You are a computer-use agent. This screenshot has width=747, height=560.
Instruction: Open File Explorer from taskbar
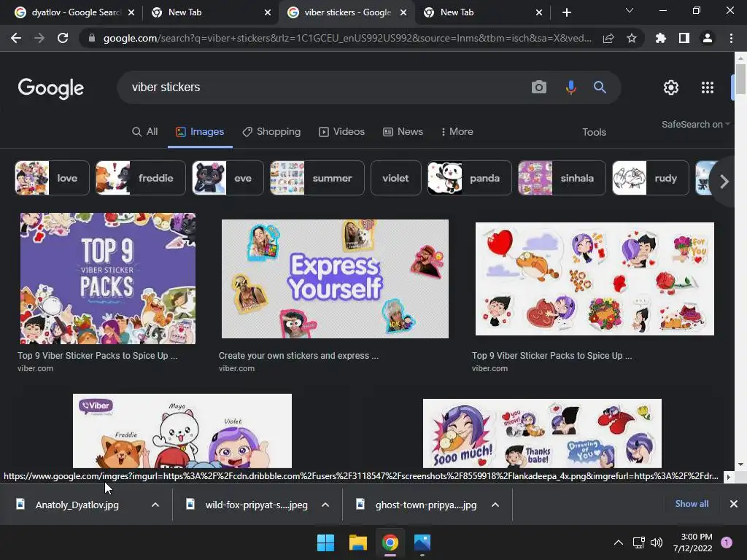tap(357, 542)
